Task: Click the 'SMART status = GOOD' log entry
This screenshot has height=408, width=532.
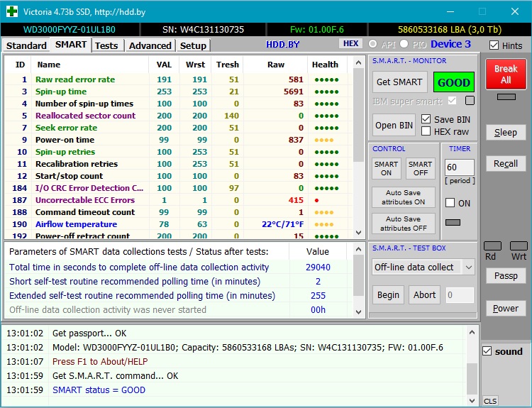Action: (x=99, y=390)
